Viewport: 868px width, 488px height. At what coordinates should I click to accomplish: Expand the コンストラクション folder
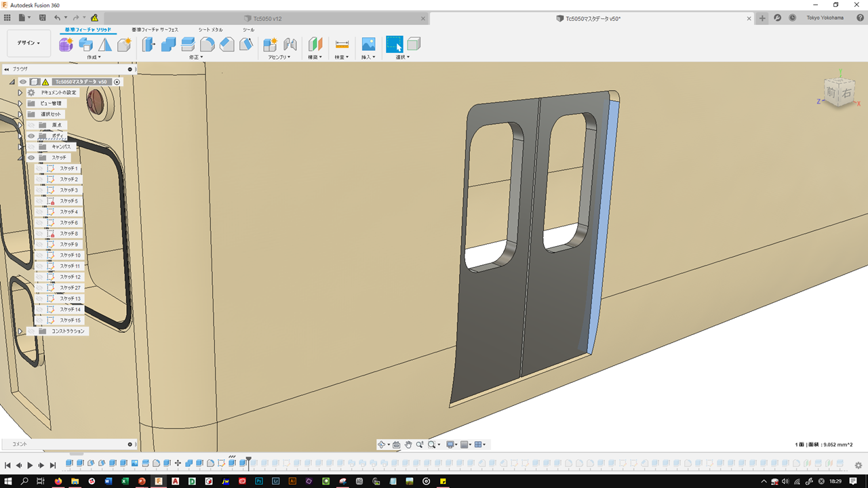click(20, 331)
